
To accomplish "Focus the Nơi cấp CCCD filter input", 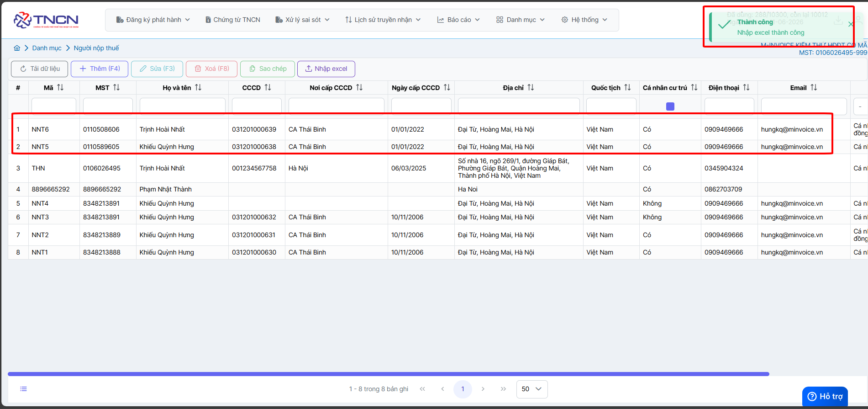I will 337,106.
